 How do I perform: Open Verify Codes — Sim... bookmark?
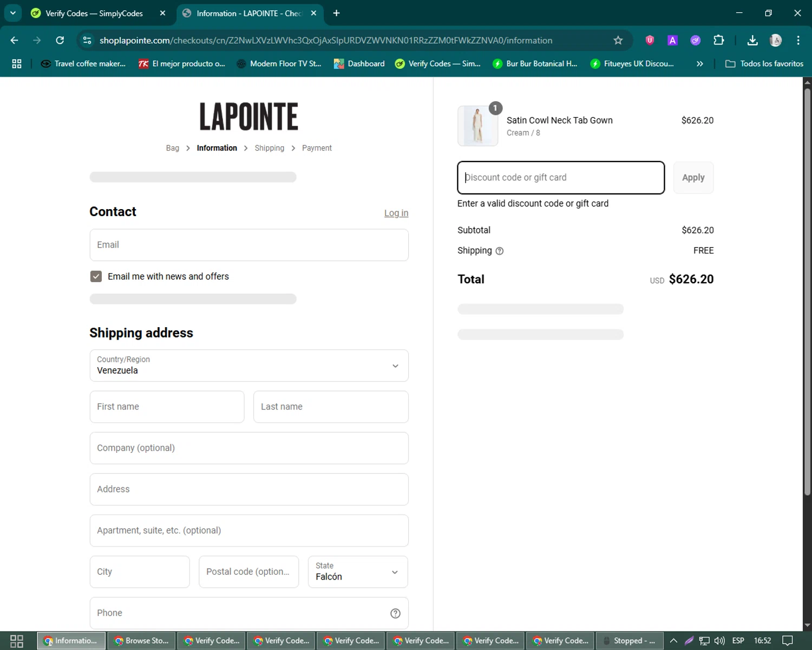pos(437,63)
